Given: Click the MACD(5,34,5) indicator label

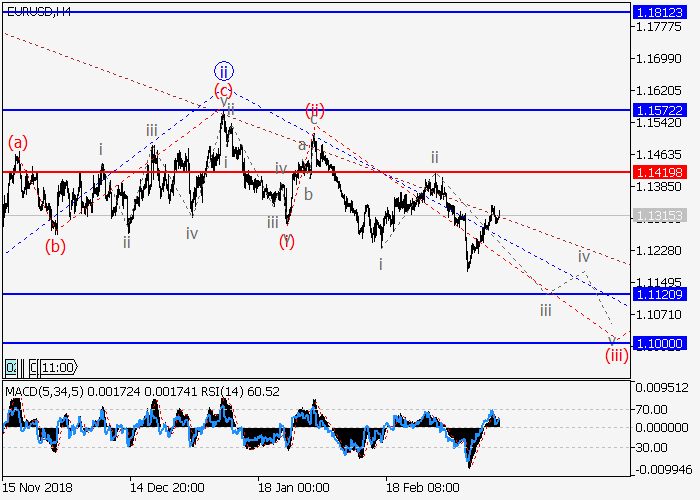Looking at the screenshot, I should click(42, 390).
